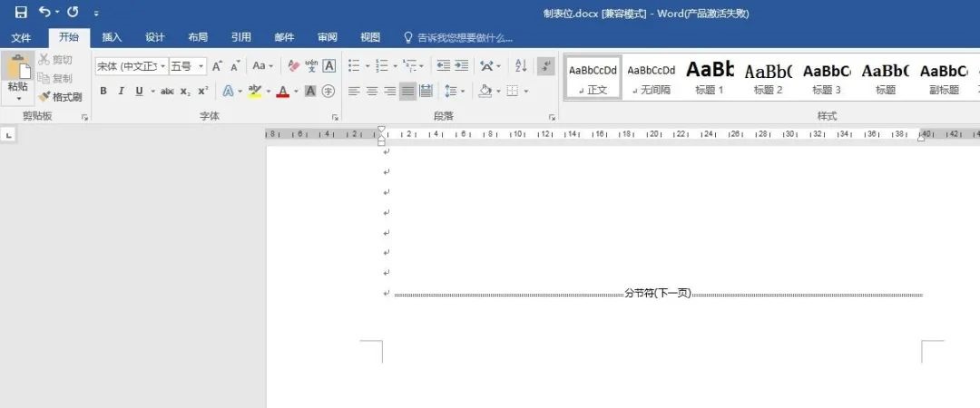Viewport: 980px width, 408px height.
Task: Align text right
Action: 390,92
